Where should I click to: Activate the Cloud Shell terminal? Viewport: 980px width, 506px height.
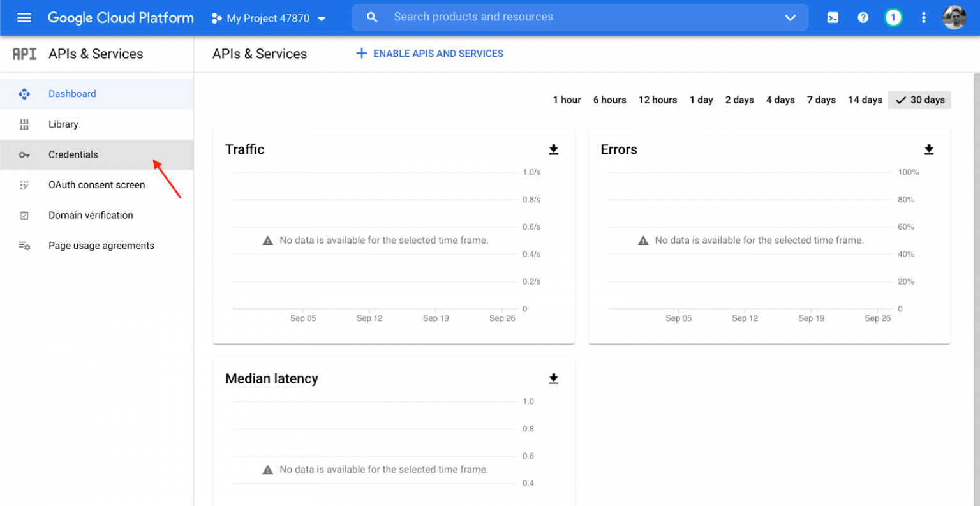832,17
